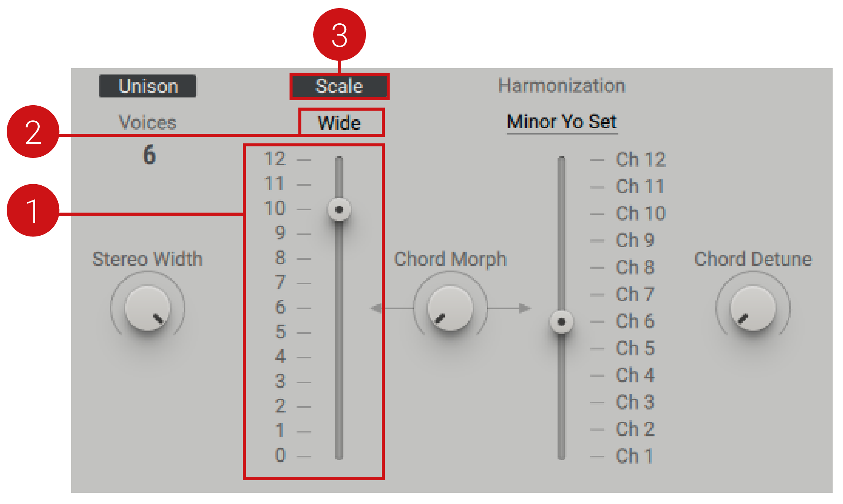Screen dimensions: 843x504
Task: Select Ch 1 on the chord scale
Action: pyautogui.click(x=634, y=456)
